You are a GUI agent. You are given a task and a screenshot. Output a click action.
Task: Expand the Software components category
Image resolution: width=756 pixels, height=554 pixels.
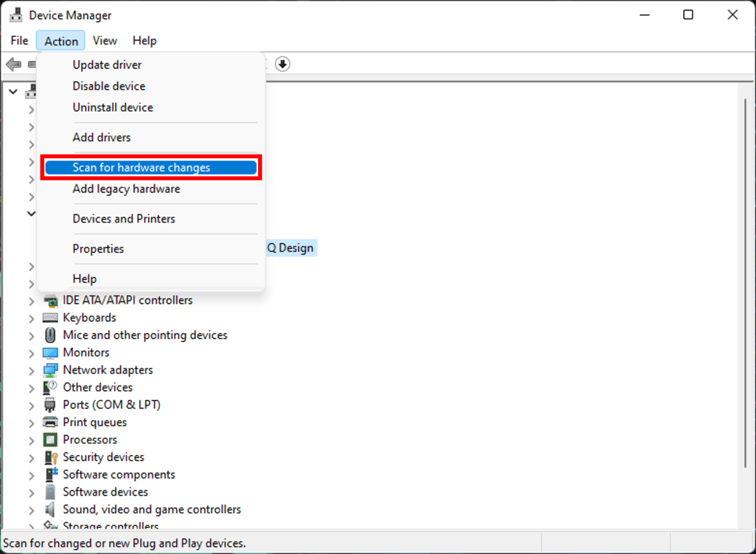pos(31,475)
